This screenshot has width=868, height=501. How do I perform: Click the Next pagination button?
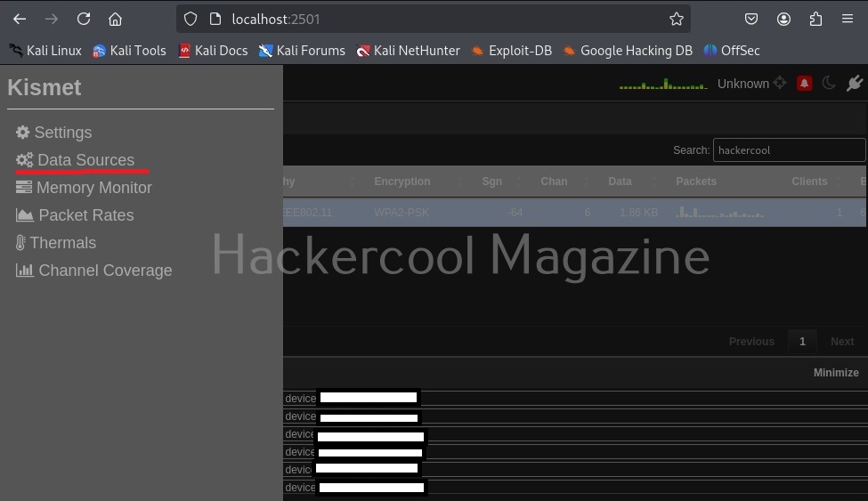842,342
